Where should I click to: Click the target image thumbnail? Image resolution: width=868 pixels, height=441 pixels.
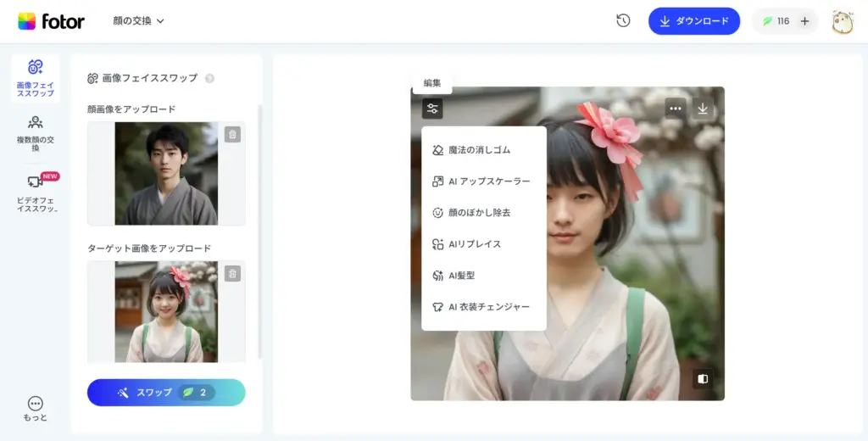[x=166, y=311]
